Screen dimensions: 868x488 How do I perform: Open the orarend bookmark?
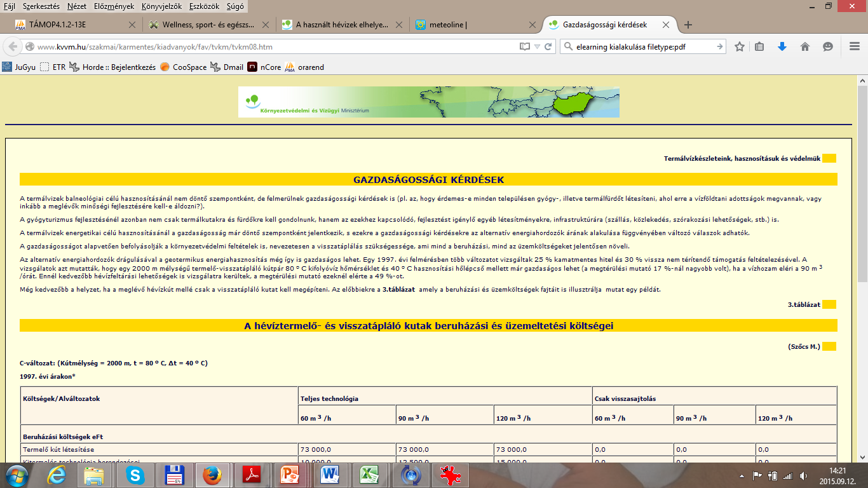(304, 67)
